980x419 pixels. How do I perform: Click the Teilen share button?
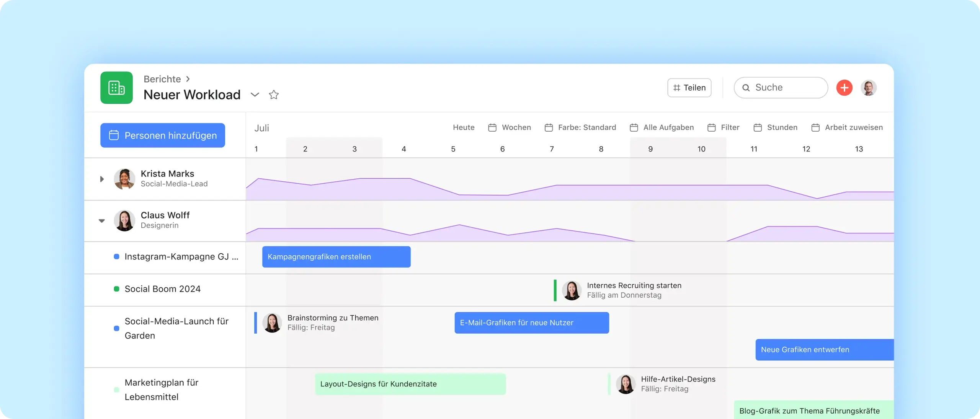(x=689, y=88)
